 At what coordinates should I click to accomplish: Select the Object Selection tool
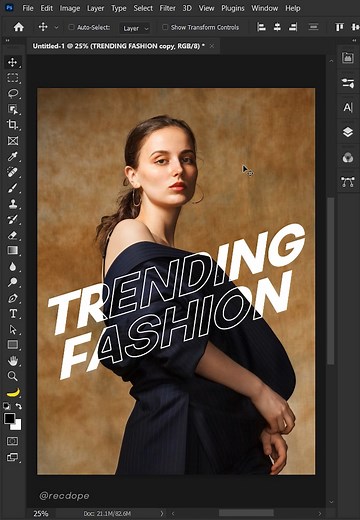pos(13,109)
